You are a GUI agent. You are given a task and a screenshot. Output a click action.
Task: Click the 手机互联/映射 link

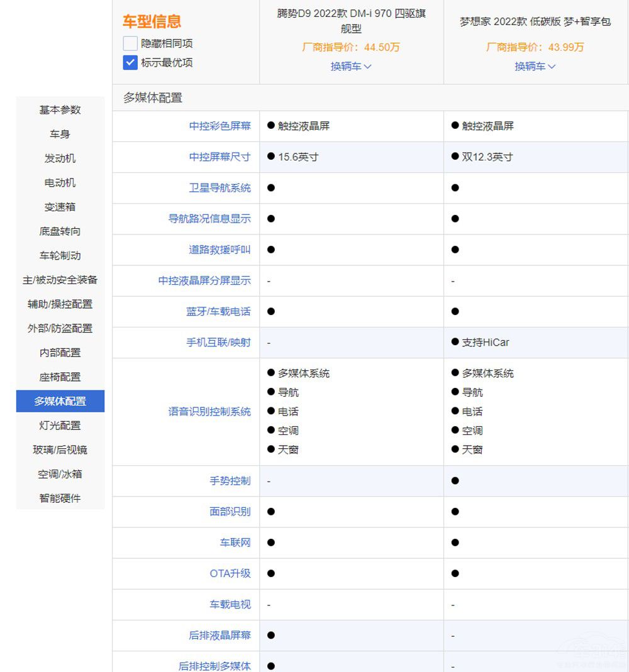pos(218,343)
